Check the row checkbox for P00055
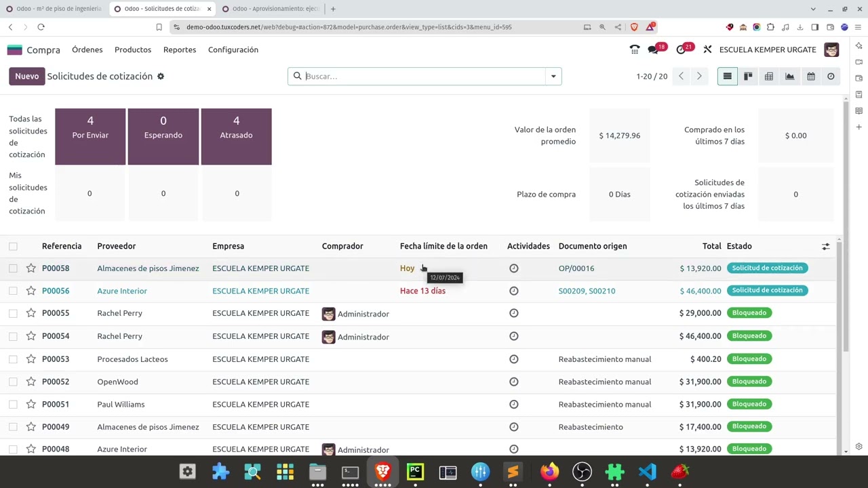The height and width of the screenshot is (488, 868). pos(13,313)
